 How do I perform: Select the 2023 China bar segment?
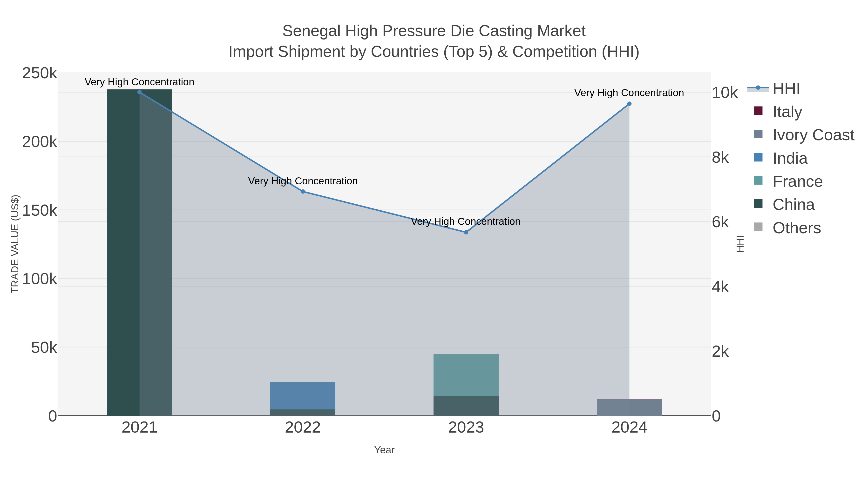[466, 406]
